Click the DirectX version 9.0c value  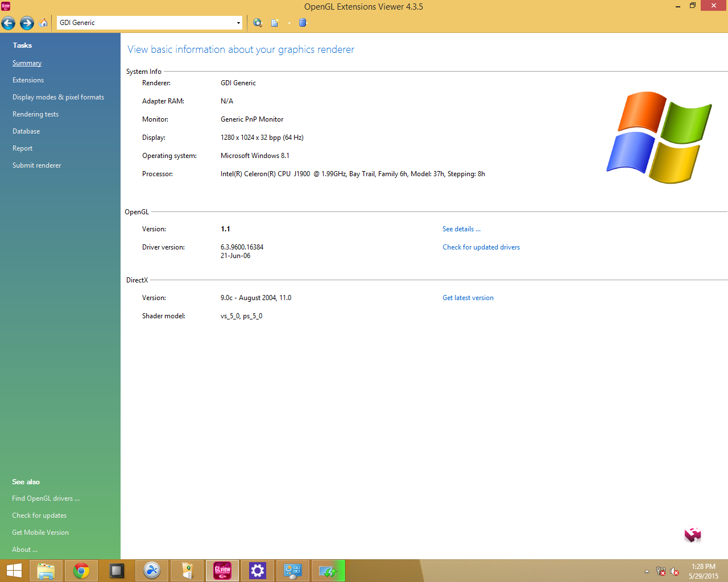[256, 298]
